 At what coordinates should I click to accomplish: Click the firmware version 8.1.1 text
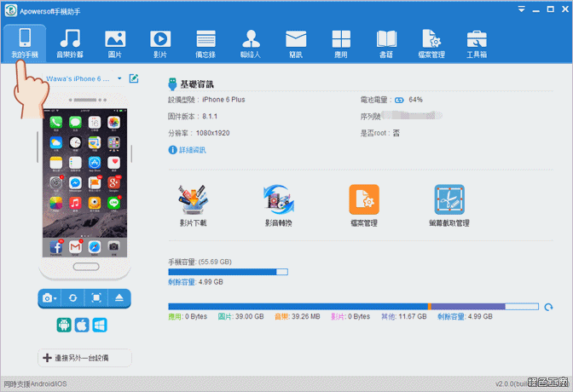click(210, 117)
